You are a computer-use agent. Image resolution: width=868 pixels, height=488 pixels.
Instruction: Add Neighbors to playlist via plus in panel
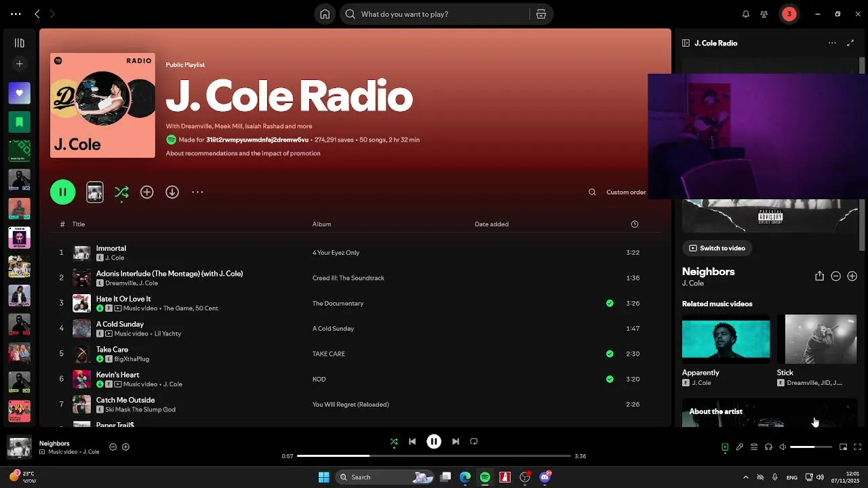pyautogui.click(x=852, y=276)
